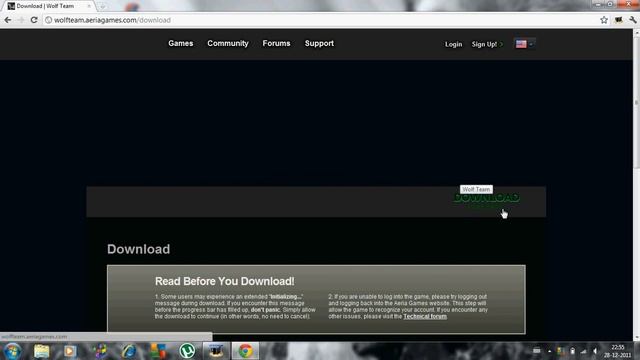The height and width of the screenshot is (360, 640).
Task: Open the Support menu
Action: point(319,44)
